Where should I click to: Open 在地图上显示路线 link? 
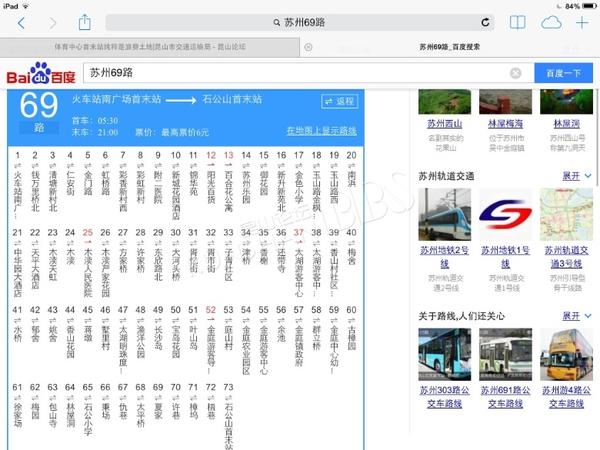[x=321, y=131]
